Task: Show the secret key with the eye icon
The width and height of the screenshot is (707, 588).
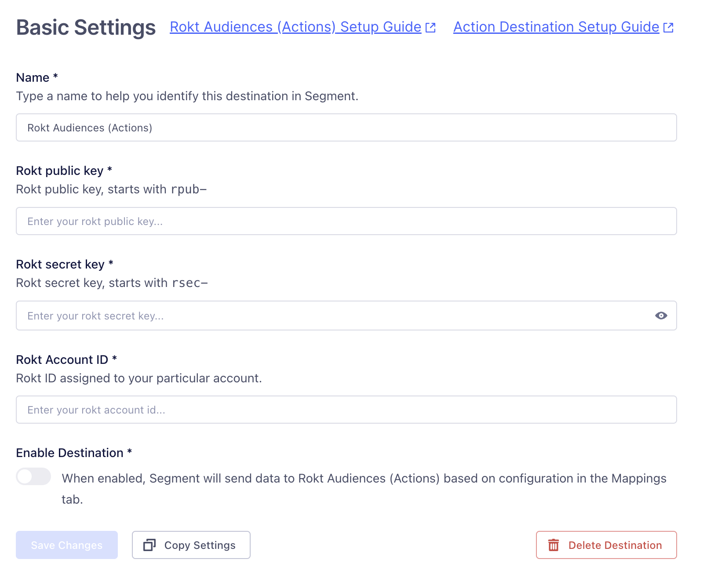Action: click(661, 316)
